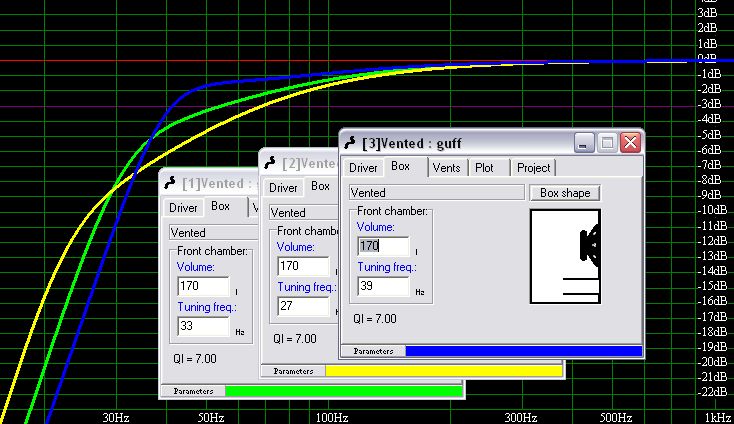Click the 50Hz label on frequency axis
This screenshot has width=734, height=424.
point(211,417)
